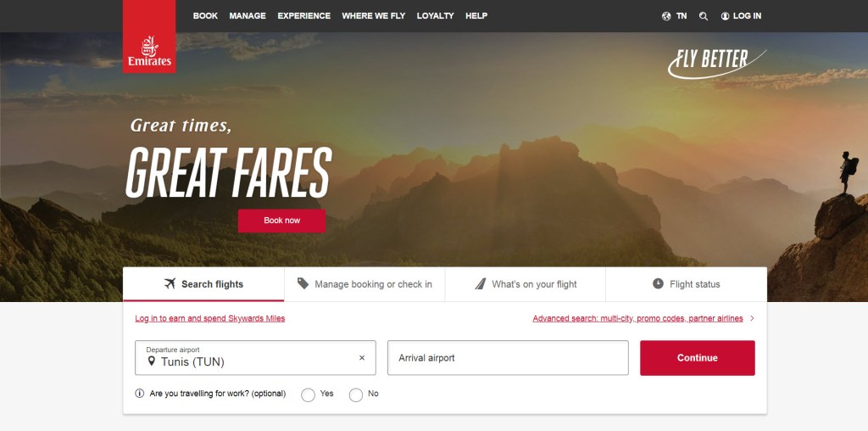Click the clock icon for Flight status

click(x=658, y=283)
